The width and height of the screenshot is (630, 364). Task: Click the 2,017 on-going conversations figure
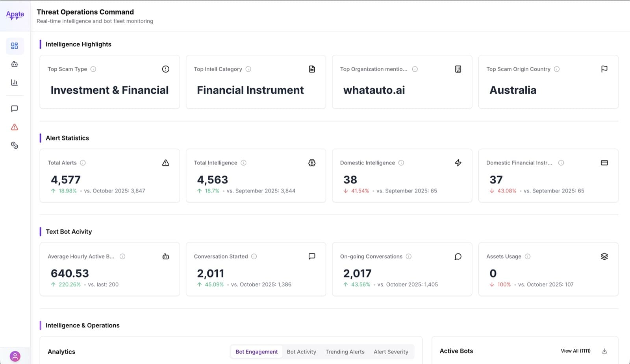[x=358, y=273]
